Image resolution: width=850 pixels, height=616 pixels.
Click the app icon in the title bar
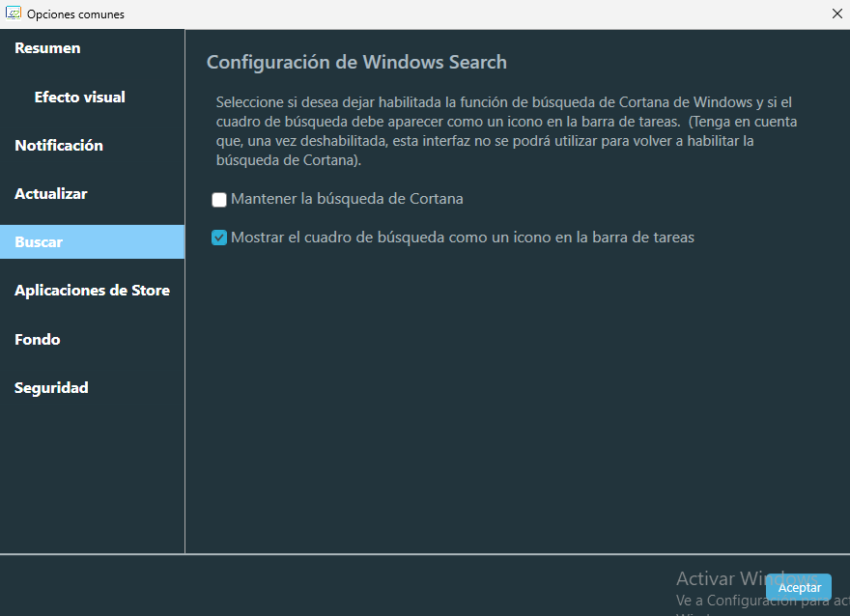click(x=14, y=14)
